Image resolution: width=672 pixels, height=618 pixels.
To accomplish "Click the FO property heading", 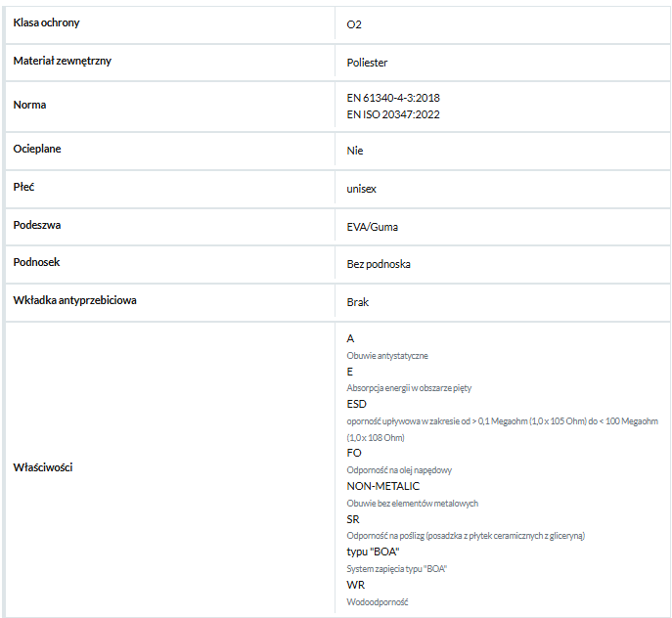I will pos(354,453).
